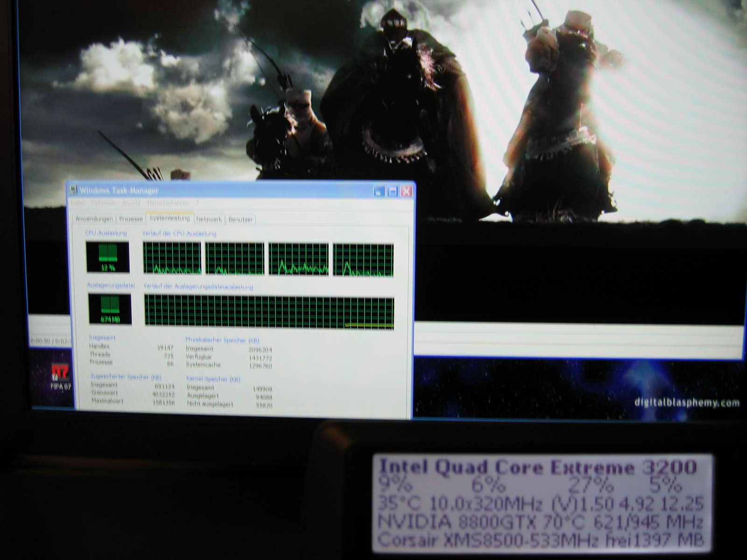The height and width of the screenshot is (560, 747).
Task: Switch to the Netzwerk tab
Action: pos(209,219)
